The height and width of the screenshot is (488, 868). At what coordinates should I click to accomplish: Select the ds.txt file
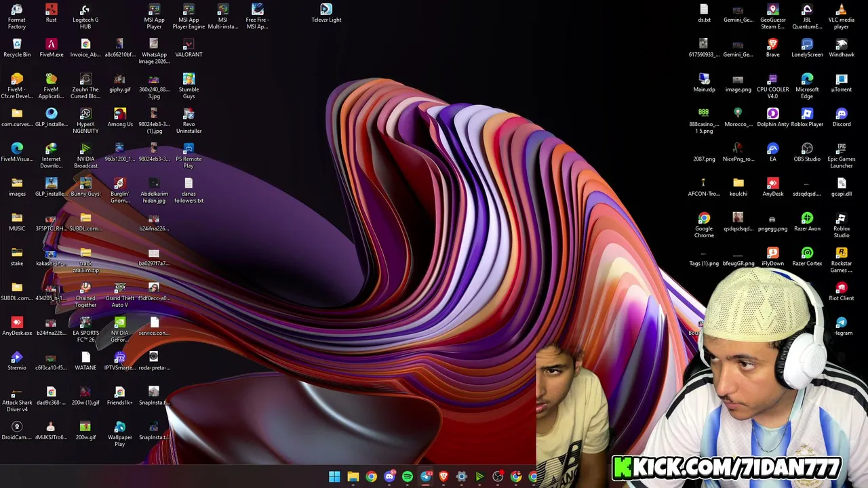(x=704, y=13)
